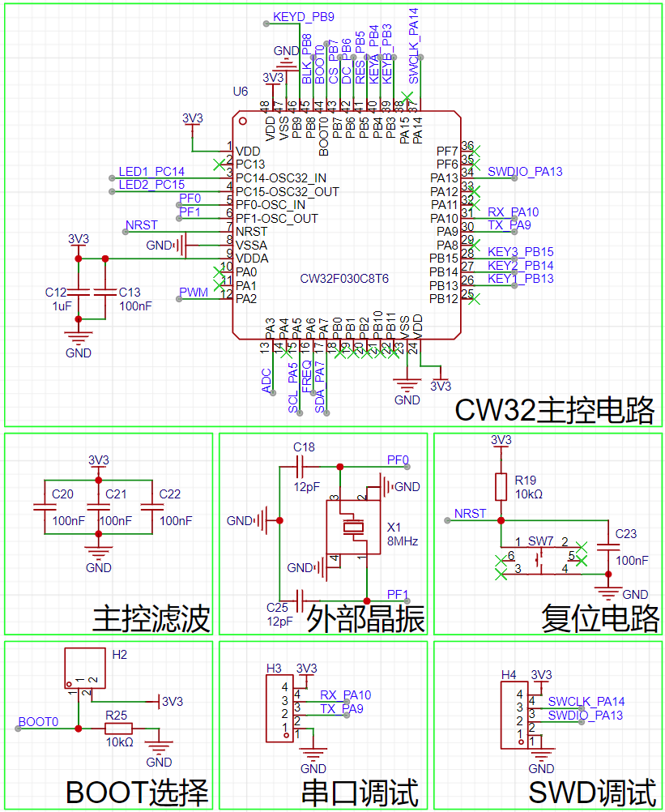665x812 pixels.
Task: Select the SCL_PA5 net label
Action: [293, 387]
